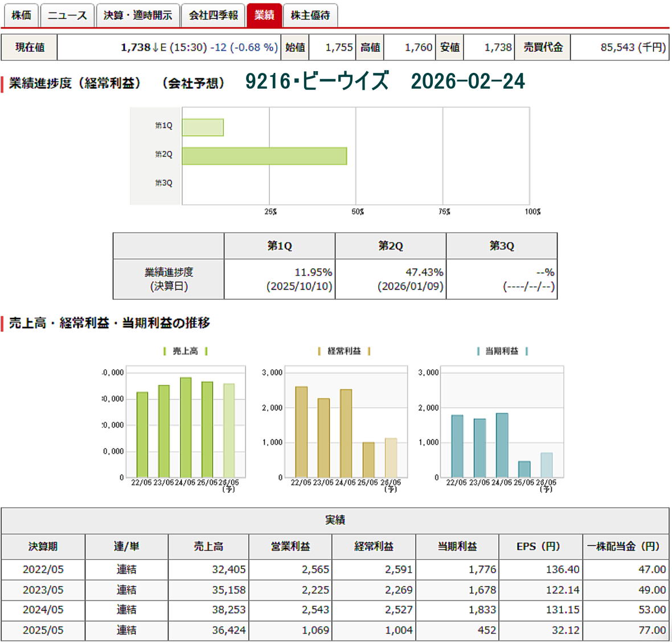672x642 pixels.
Task: Click the 25/05 bar in 当期利益 chart
Action: 524,469
